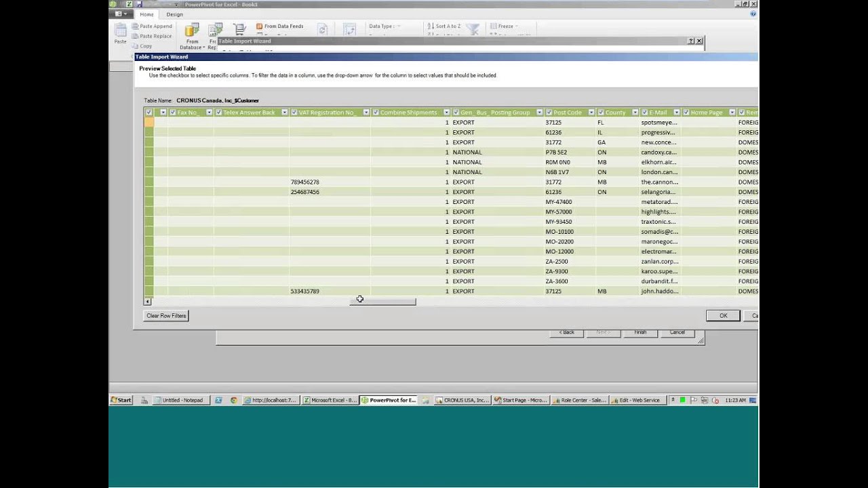
Task: Open the Gen_ Bus_ Posting Group filter dropdown
Action: point(539,113)
